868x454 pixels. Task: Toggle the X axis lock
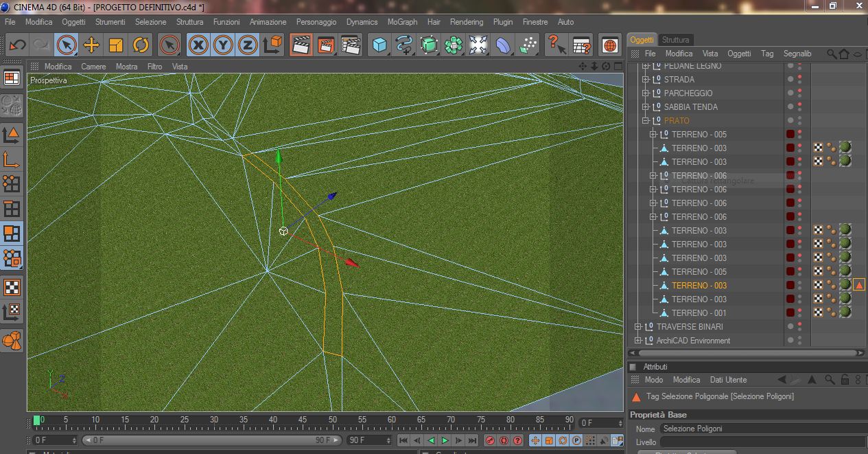[198, 45]
